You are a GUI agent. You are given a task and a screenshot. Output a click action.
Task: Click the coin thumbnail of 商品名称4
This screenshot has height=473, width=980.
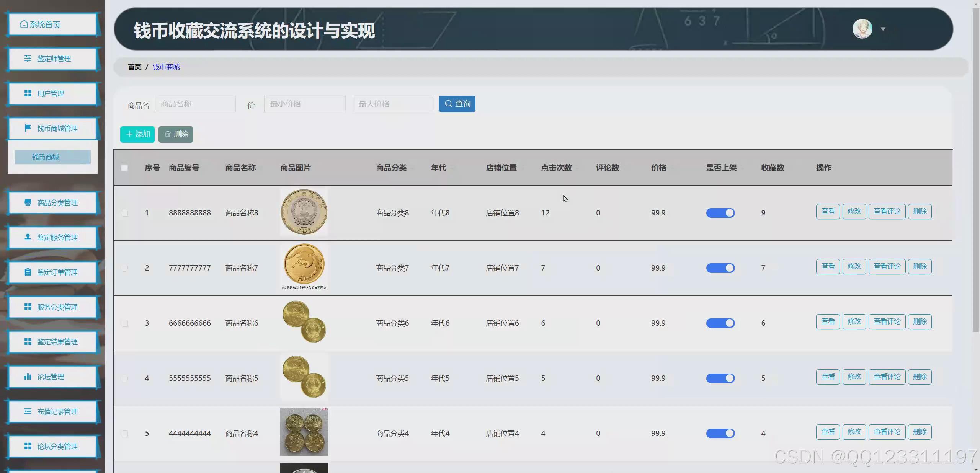pyautogui.click(x=304, y=432)
